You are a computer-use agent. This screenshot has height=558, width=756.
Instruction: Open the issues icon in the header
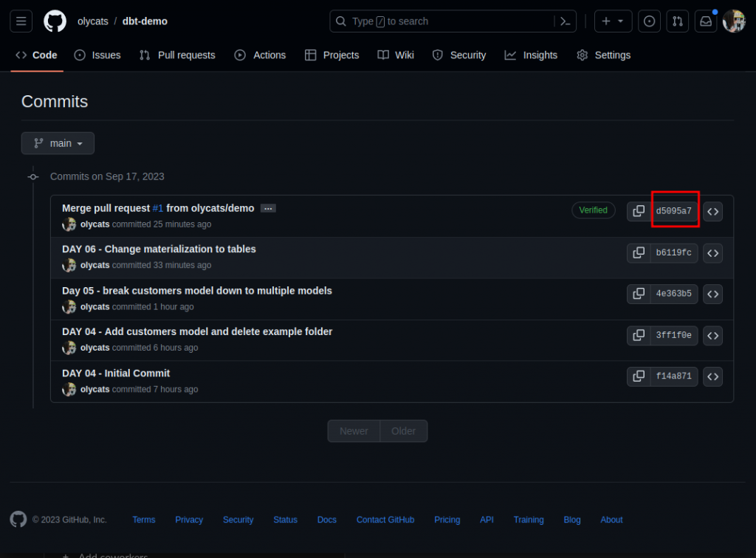649,21
